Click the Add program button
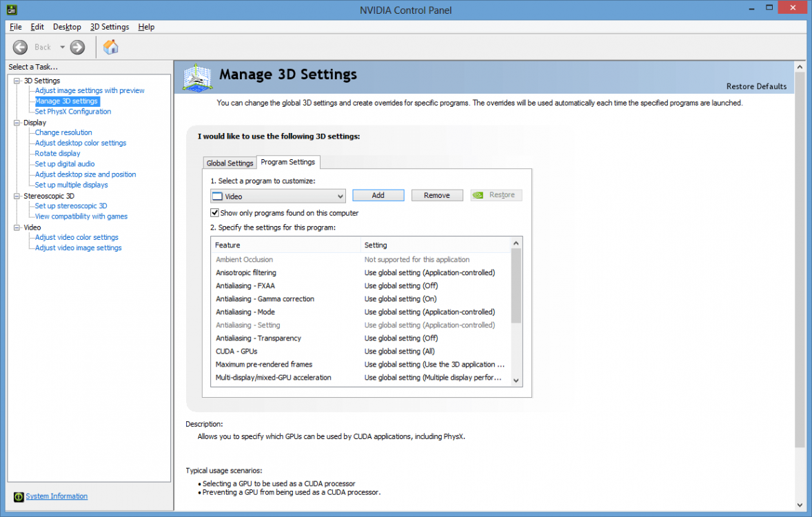The height and width of the screenshot is (517, 812). [378, 195]
